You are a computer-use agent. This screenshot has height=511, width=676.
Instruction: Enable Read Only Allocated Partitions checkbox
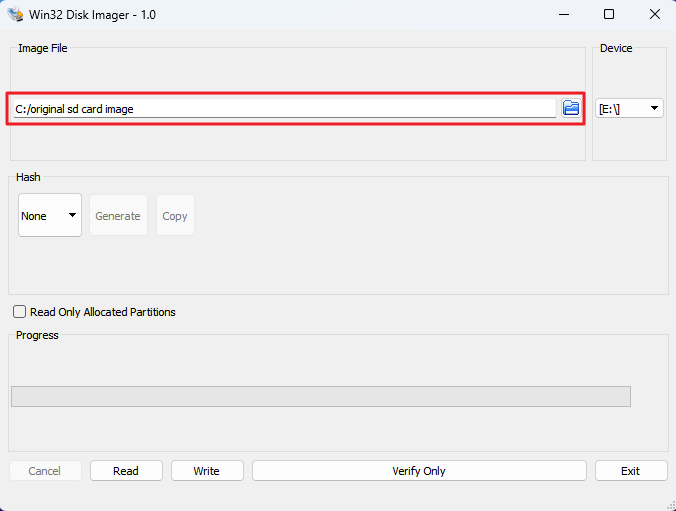[20, 312]
